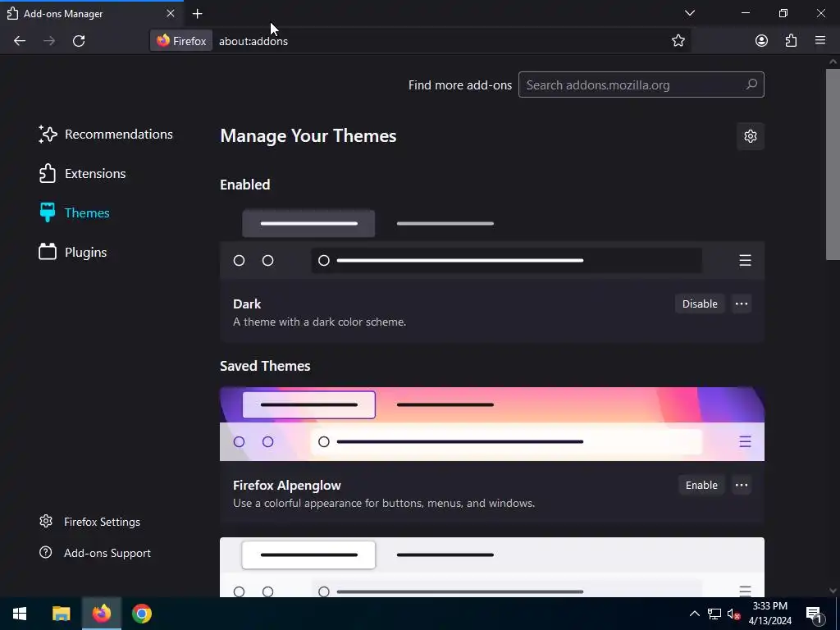Image resolution: width=840 pixels, height=630 pixels.
Task: Show hidden system tray icons
Action: tap(694, 614)
